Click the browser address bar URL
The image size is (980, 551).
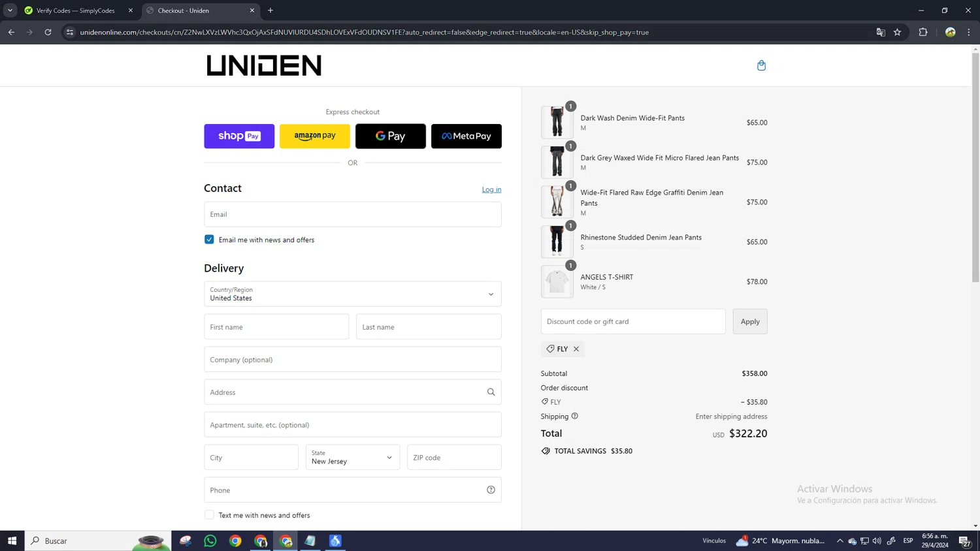(364, 32)
